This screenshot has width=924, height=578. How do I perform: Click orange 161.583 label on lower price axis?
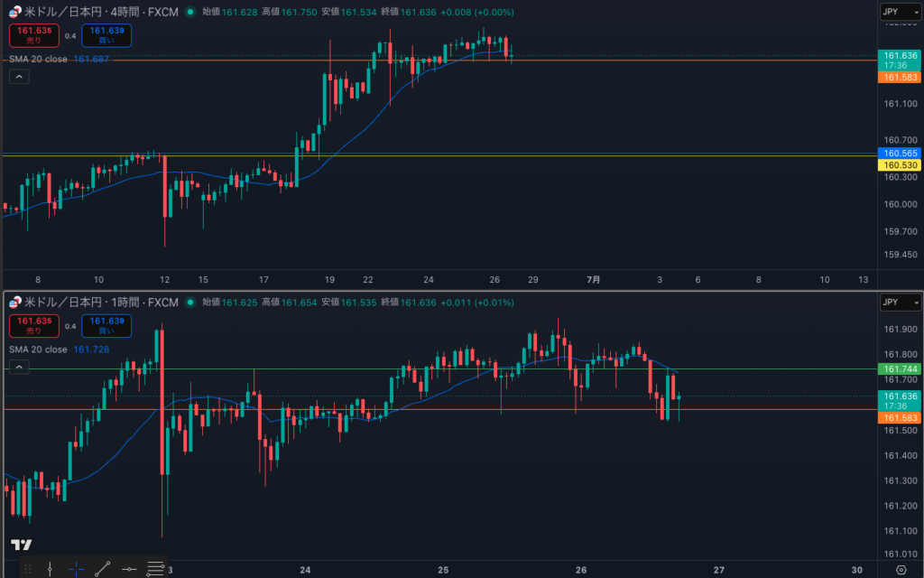pyautogui.click(x=900, y=418)
